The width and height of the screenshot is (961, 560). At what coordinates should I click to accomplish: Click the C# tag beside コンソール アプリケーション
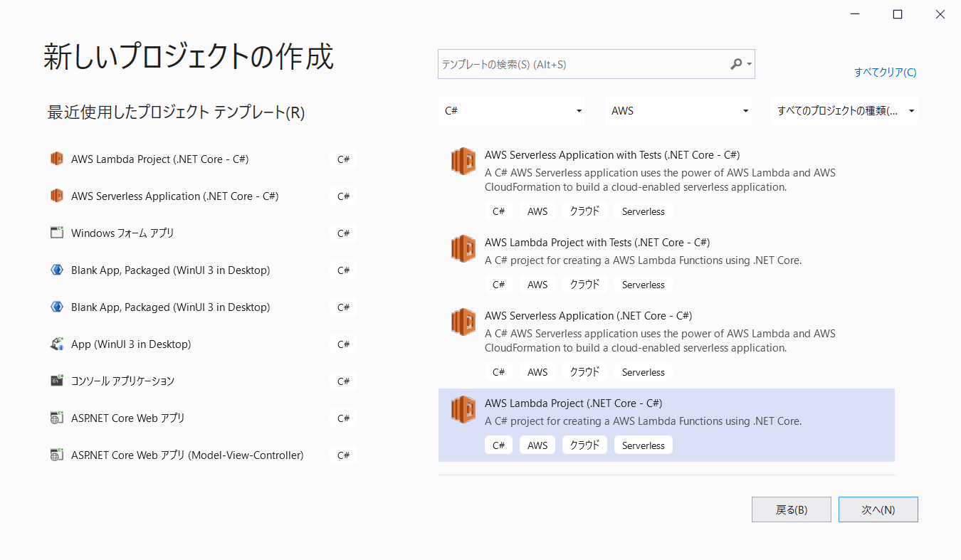[343, 381]
